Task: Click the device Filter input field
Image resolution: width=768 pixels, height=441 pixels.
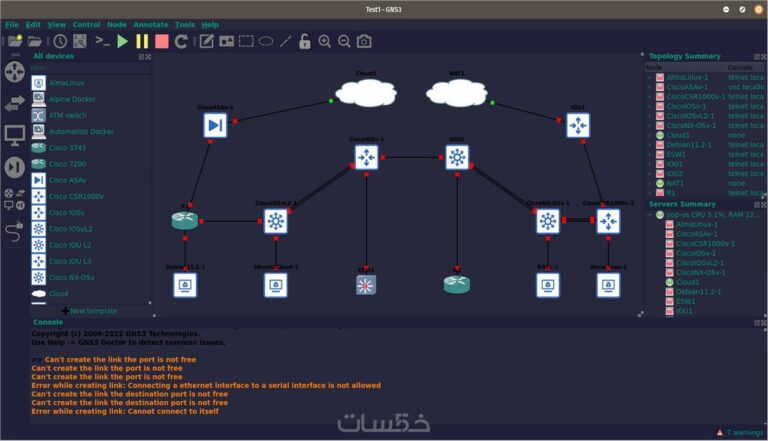Action: click(x=91, y=68)
